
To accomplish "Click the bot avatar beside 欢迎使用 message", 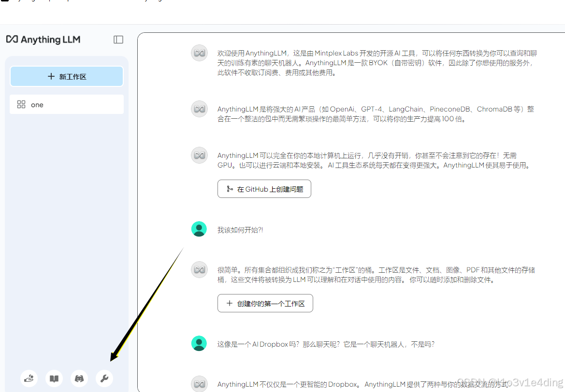I will point(199,53).
